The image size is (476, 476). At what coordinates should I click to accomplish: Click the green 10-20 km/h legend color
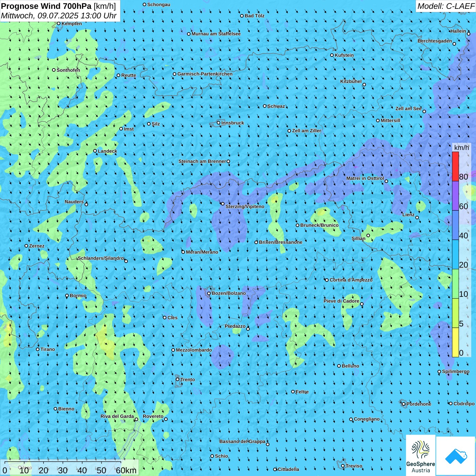pyautogui.click(x=455, y=284)
